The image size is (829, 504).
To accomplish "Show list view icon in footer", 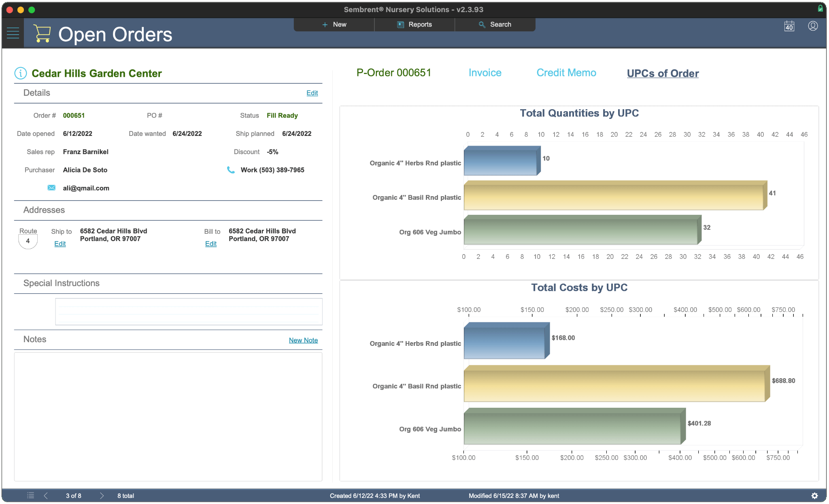I will pos(30,496).
